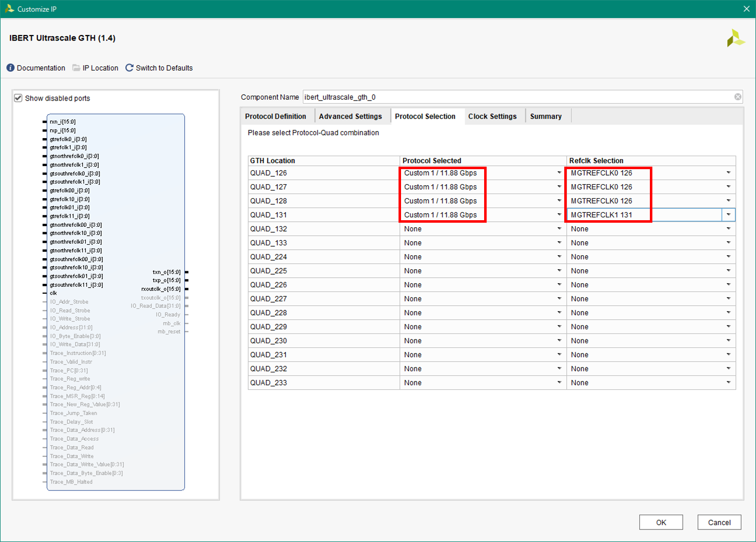Select the Protocol Selection tab
Viewport: 756px width, 542px height.
pyautogui.click(x=425, y=116)
